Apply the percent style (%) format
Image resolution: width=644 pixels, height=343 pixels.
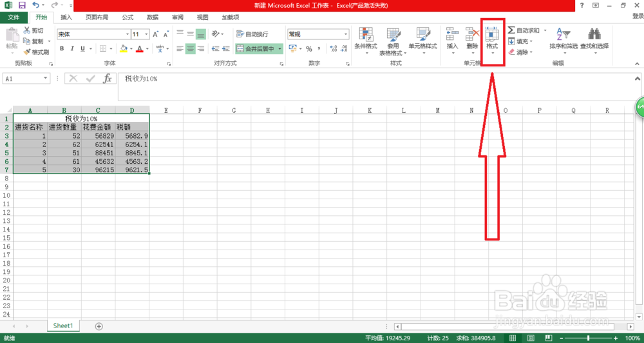coord(308,49)
